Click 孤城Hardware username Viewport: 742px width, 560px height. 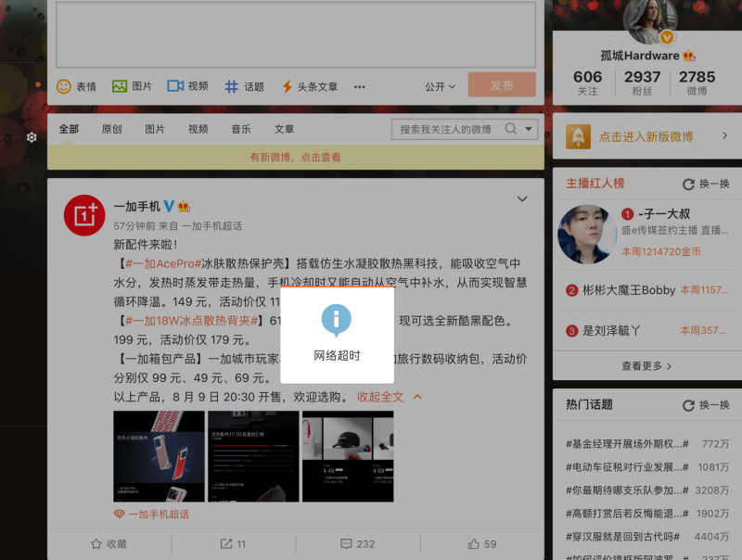[x=640, y=56]
